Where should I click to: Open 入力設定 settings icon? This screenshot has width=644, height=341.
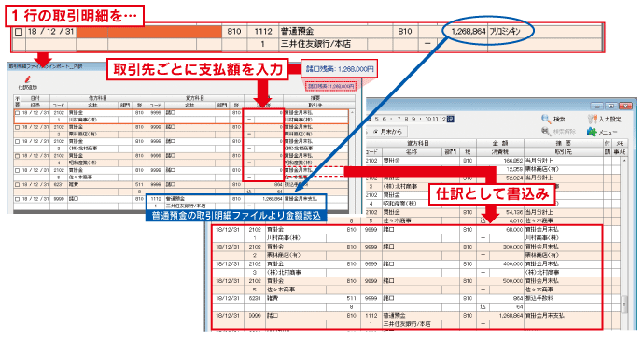point(592,119)
